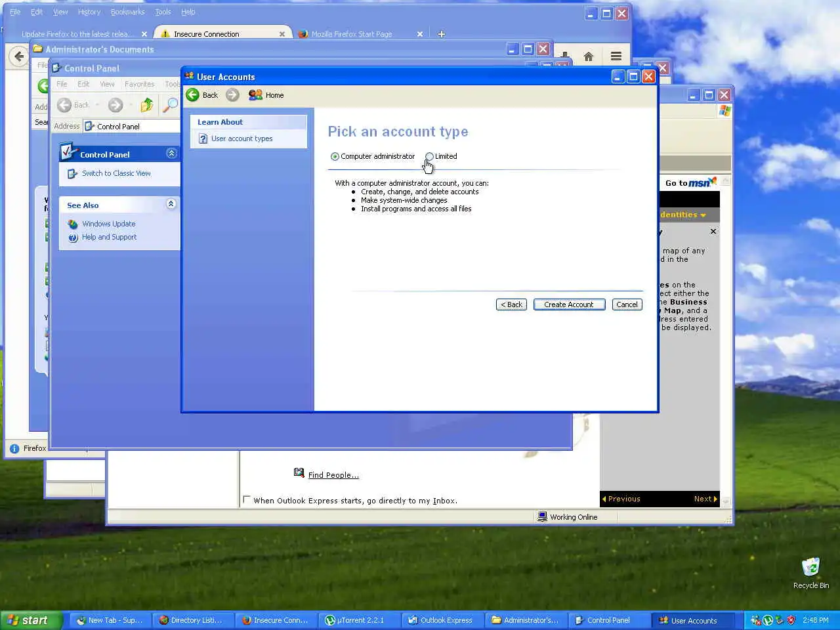Click the Control Panel Back arrow icon
Viewport: 840px width, 630px height.
coord(64,105)
